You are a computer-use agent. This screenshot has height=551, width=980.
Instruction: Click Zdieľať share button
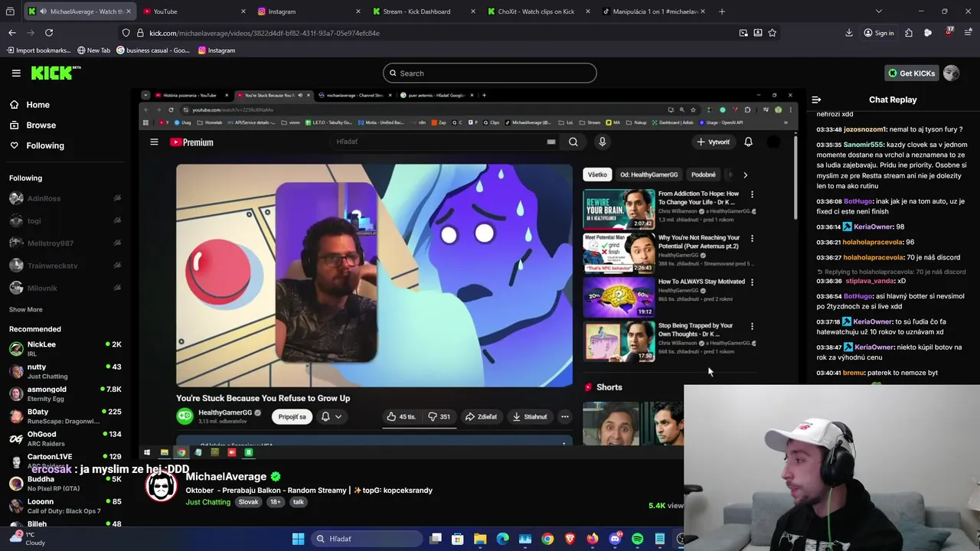point(482,417)
